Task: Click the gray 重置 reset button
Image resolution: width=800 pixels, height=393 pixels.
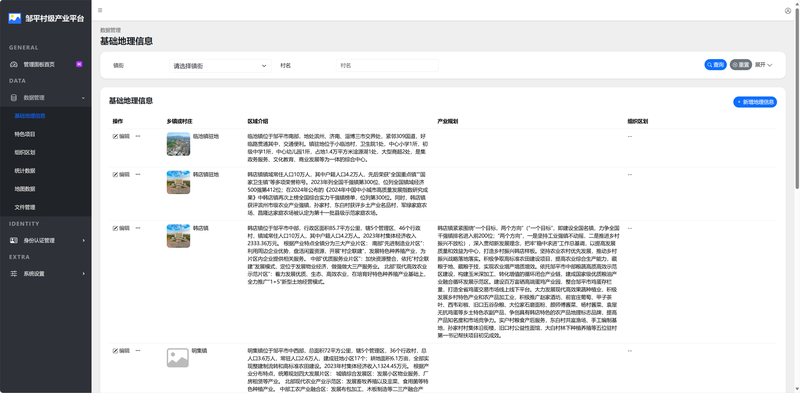Action: 740,65
